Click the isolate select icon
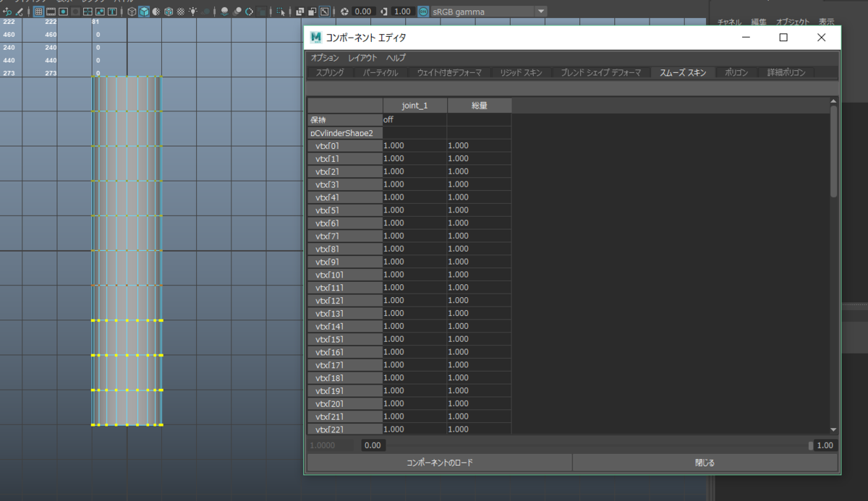This screenshot has width=868, height=501. 281,12
